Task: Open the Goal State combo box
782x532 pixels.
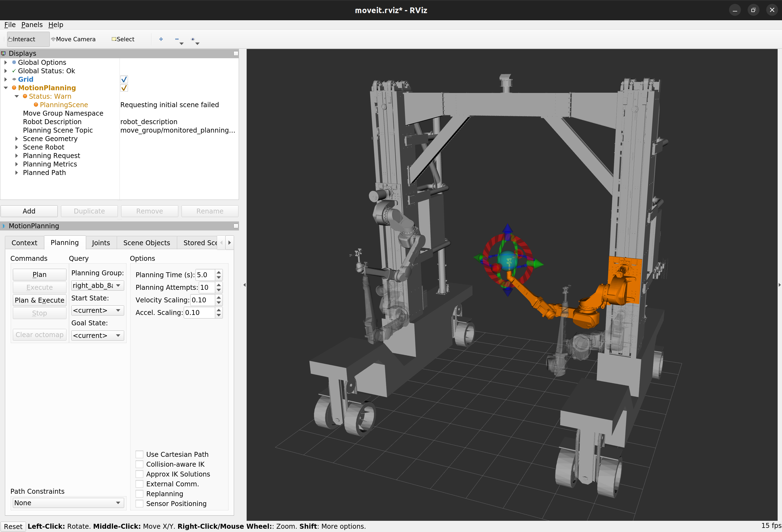Action: 97,335
